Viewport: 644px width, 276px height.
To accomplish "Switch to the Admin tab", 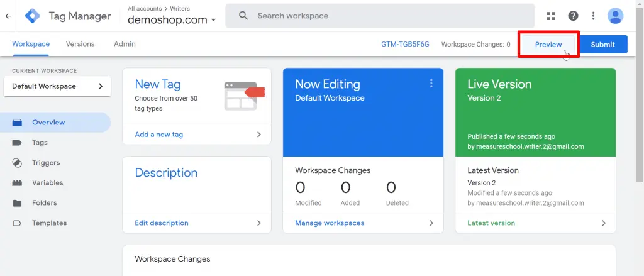I will [125, 44].
